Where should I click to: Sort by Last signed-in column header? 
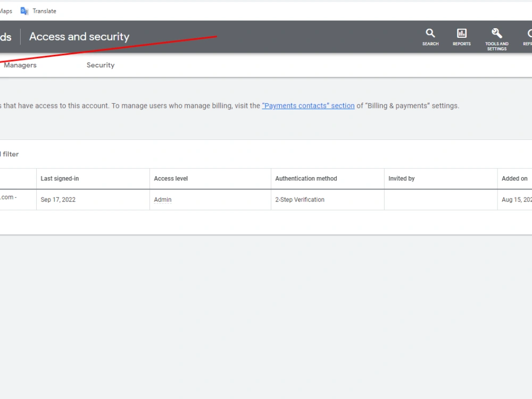coord(60,178)
